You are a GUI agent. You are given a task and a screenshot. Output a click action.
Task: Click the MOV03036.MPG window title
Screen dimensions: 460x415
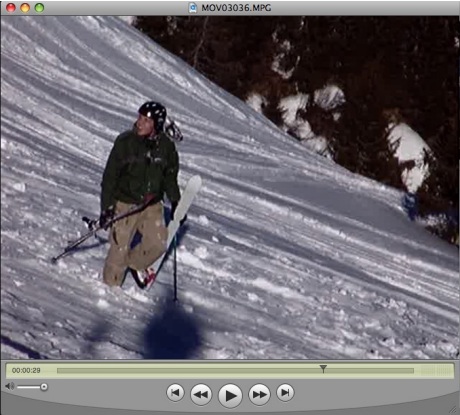(x=236, y=8)
